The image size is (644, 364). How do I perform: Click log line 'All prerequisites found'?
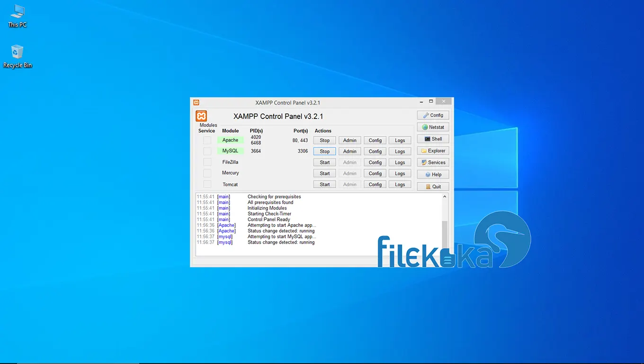[x=270, y=202]
